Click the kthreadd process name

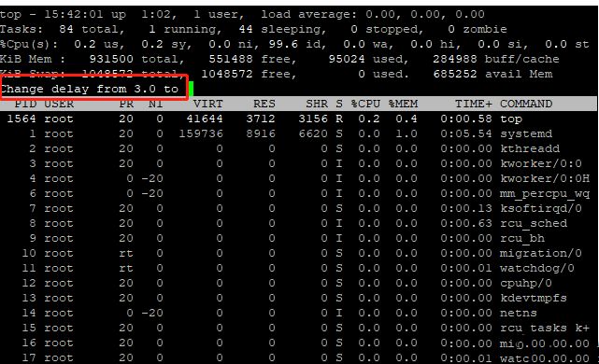(530, 148)
